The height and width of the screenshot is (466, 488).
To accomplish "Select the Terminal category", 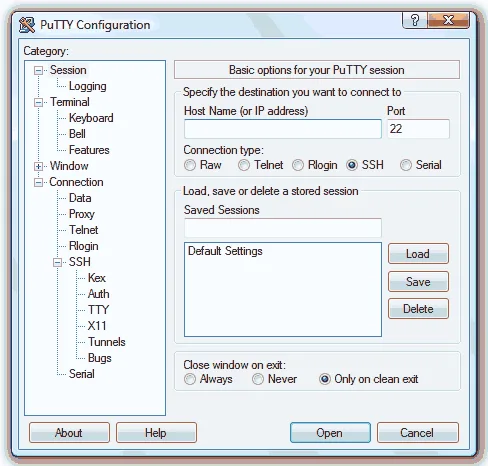I will 70,102.
